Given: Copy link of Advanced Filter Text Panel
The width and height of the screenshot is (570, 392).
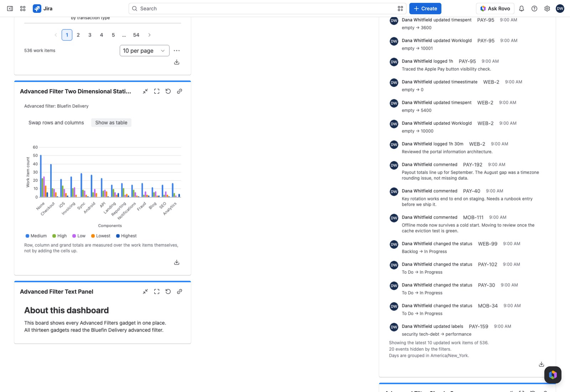Looking at the screenshot, I should 180,292.
